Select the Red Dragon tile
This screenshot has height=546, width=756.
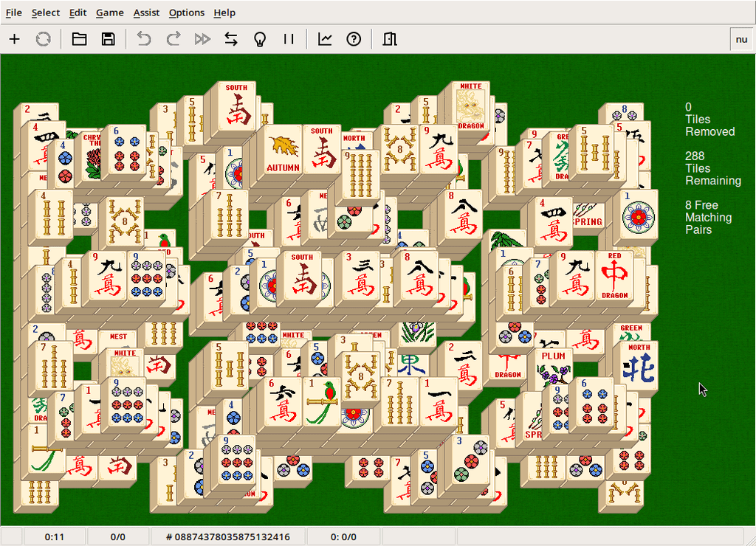tap(614, 277)
